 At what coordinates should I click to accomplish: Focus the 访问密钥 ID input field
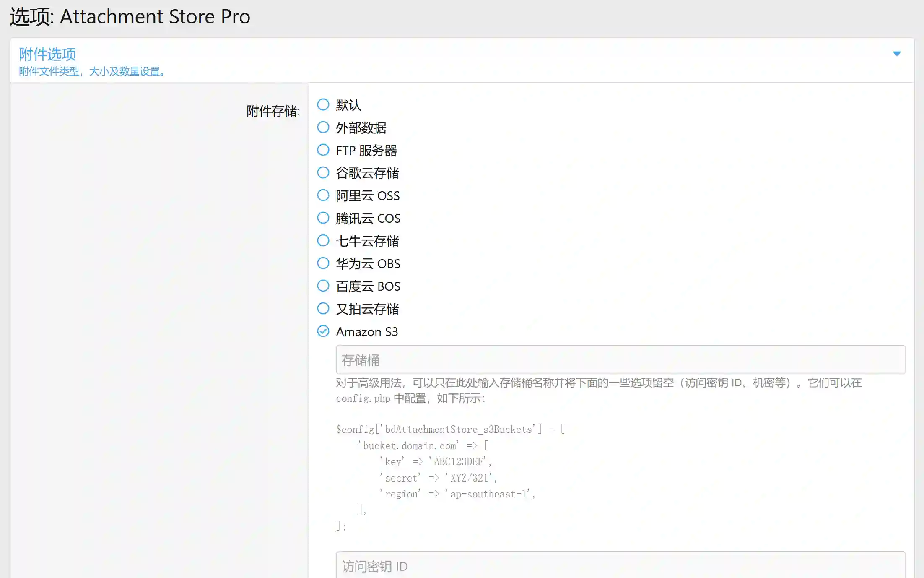tap(620, 565)
